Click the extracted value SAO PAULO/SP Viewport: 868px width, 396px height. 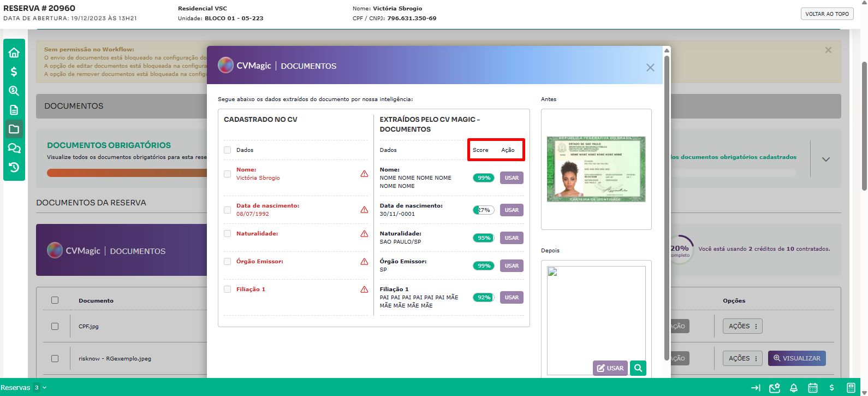pos(400,242)
